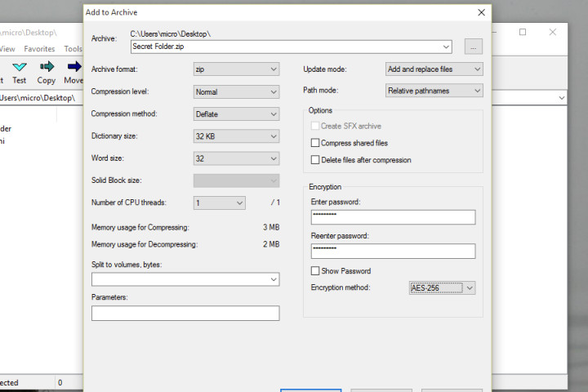Open the CPU threads dropdown
The image size is (588, 392).
219,203
